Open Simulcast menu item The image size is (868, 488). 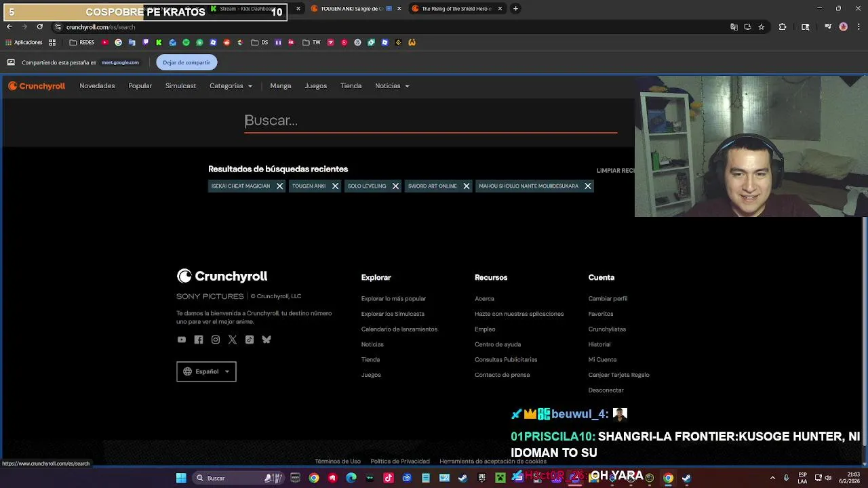pos(180,86)
